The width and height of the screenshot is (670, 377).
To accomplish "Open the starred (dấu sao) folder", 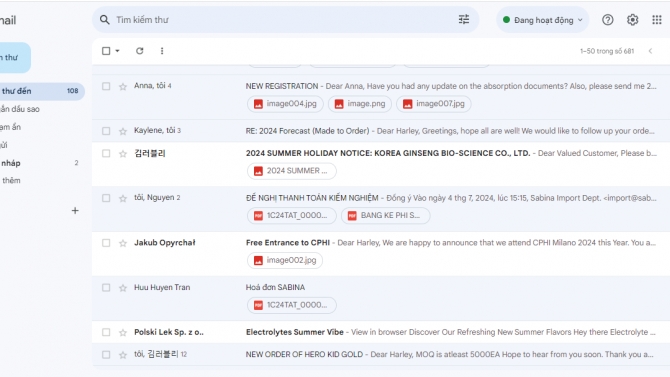I will click(20, 109).
